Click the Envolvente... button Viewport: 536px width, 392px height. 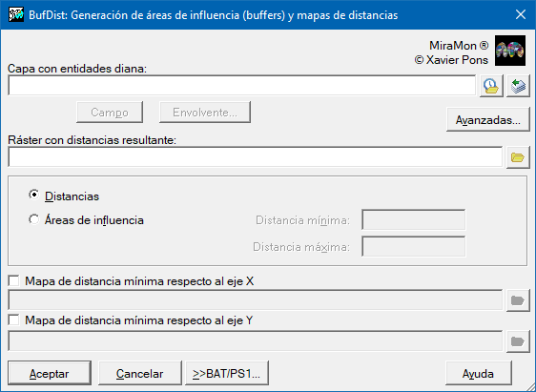[x=205, y=113]
